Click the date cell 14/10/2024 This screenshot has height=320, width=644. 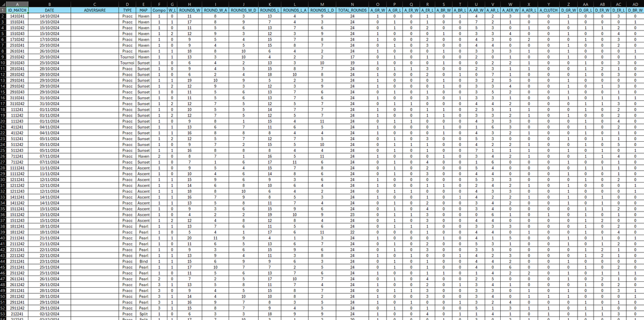click(x=49, y=17)
